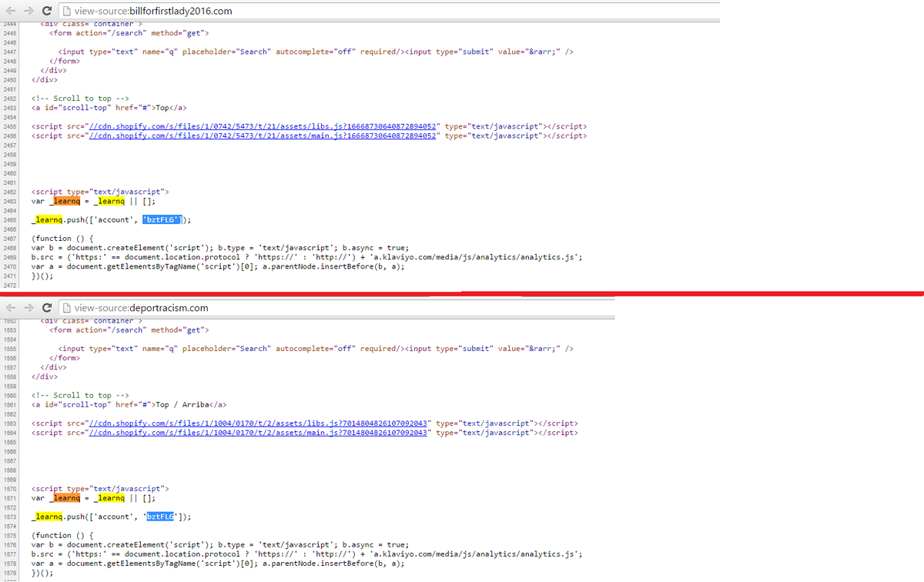
Task: Click the page icon beside view-source:billforfirstlady2016.com
Action: (x=67, y=11)
